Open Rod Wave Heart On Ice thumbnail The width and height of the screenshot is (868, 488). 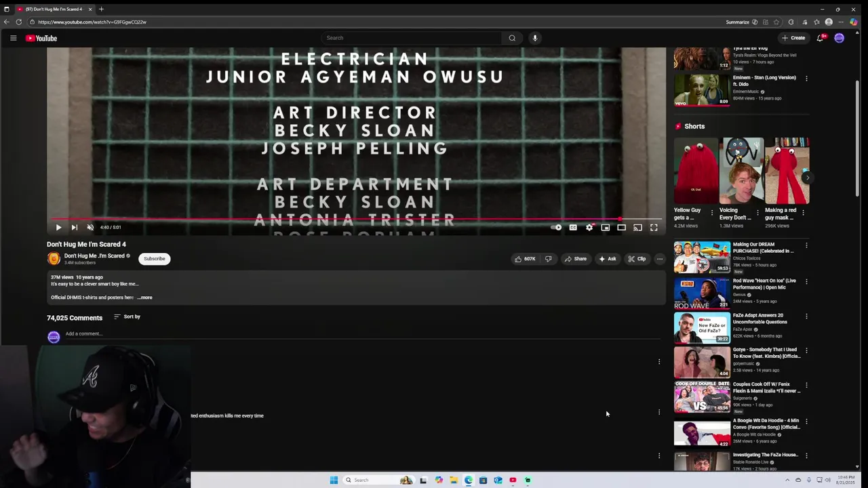point(702,293)
